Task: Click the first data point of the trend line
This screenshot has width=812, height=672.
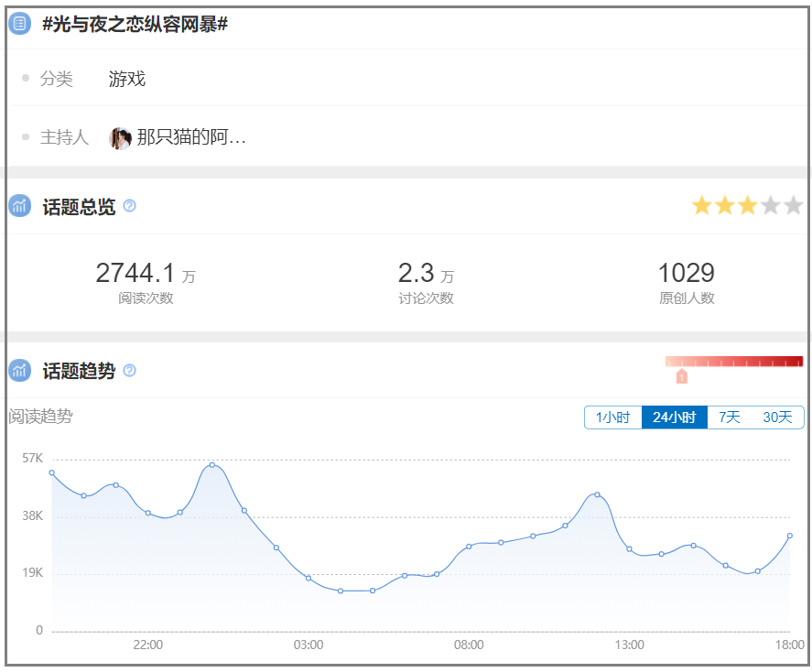Action: coord(52,472)
